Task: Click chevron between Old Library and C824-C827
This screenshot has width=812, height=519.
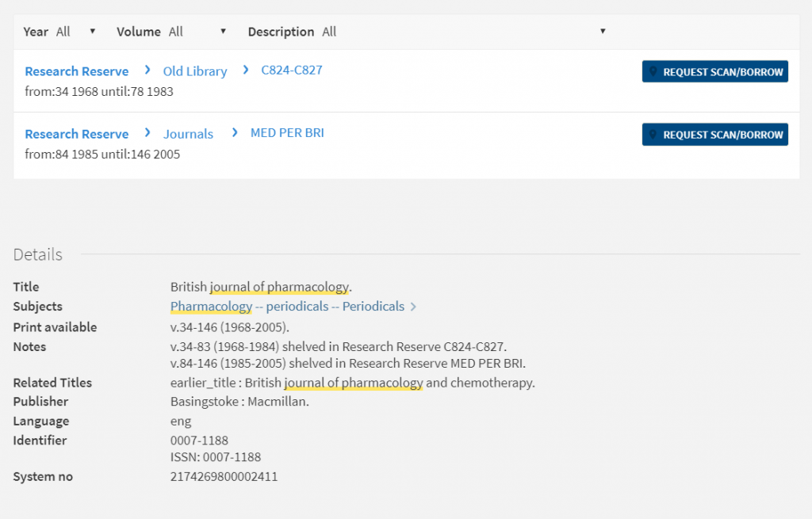Action: click(246, 71)
